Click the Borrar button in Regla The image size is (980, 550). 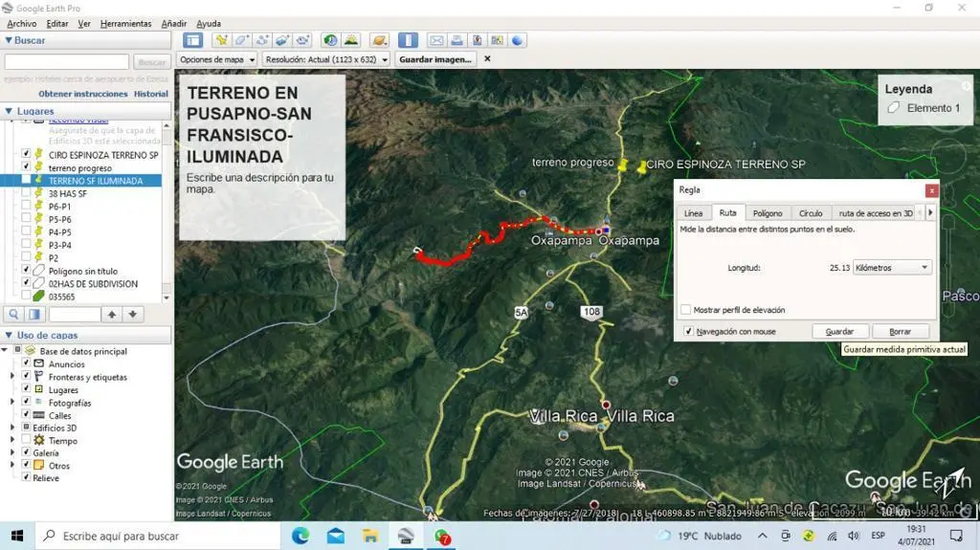click(x=900, y=331)
